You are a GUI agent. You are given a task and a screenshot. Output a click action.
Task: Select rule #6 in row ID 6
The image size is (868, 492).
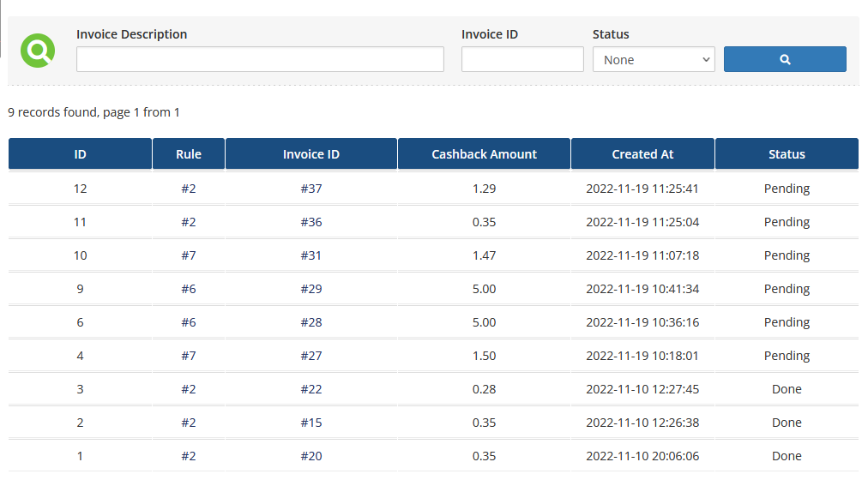point(189,322)
